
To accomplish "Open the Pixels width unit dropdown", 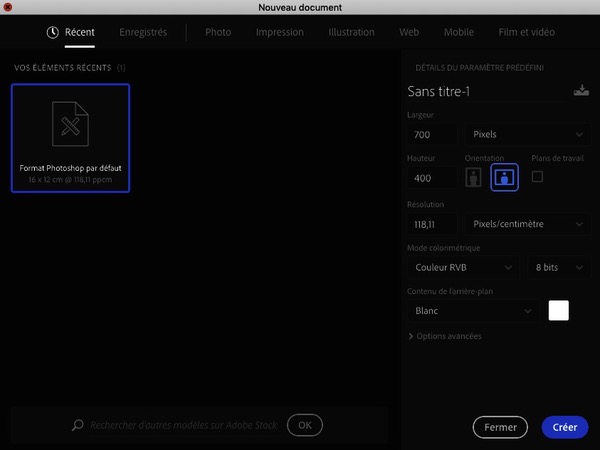I will 527,134.
